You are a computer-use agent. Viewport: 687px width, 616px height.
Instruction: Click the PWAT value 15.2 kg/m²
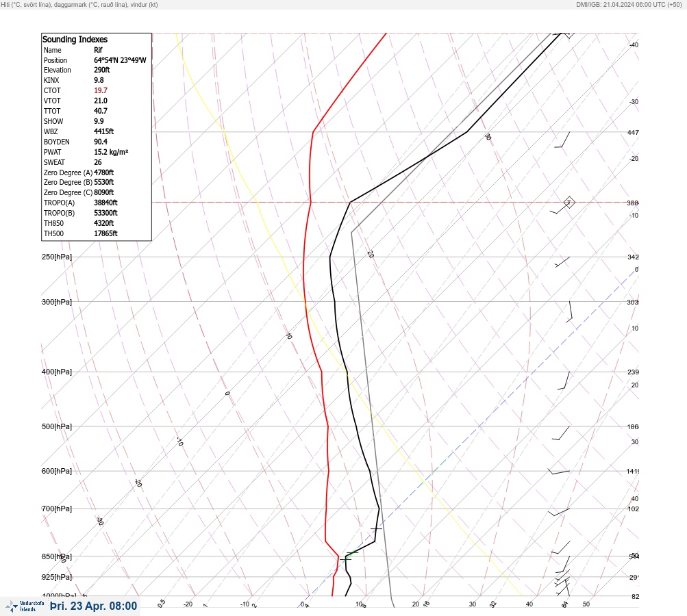111,152
